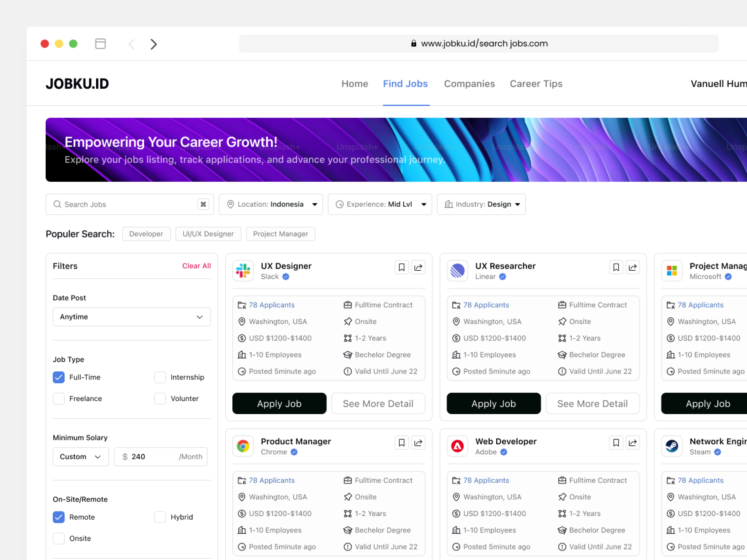The width and height of the screenshot is (747, 560).
Task: Click the Microsoft logo on Project Manager card
Action: point(672,271)
